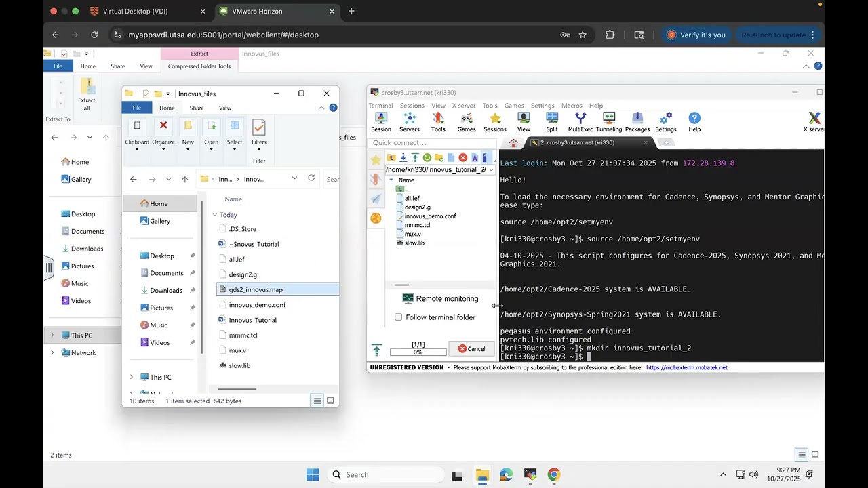Click the SFTP download arrow icon
868x488 pixels.
(403, 158)
